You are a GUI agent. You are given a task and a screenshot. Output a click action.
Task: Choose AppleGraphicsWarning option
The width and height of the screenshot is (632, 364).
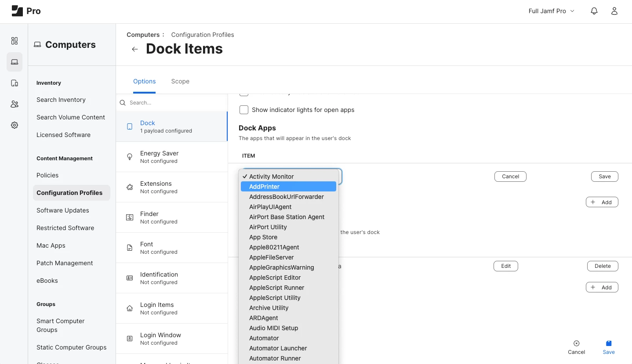point(288,267)
